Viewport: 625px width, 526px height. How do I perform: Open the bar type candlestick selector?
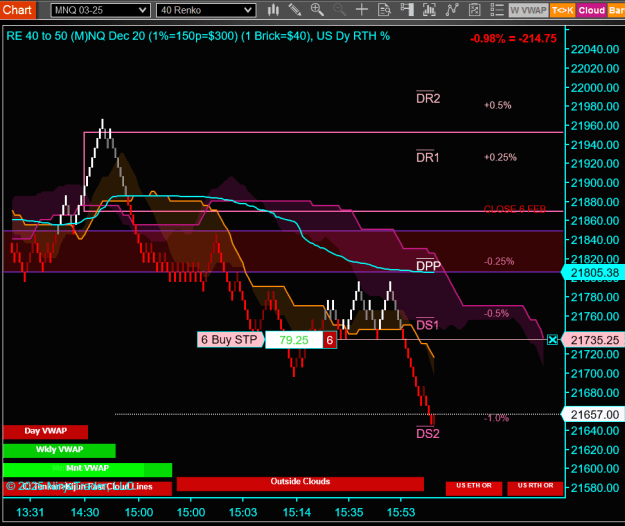(273, 10)
